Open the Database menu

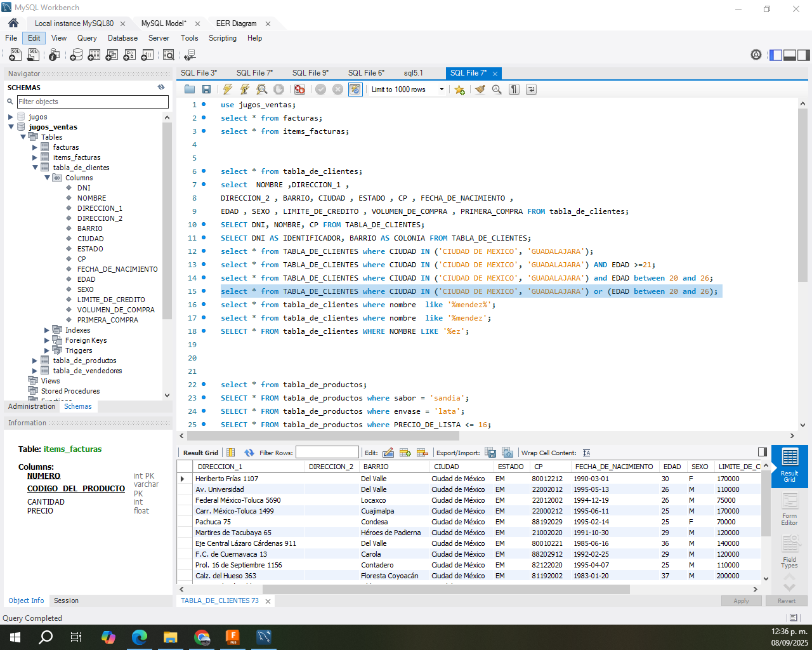122,38
